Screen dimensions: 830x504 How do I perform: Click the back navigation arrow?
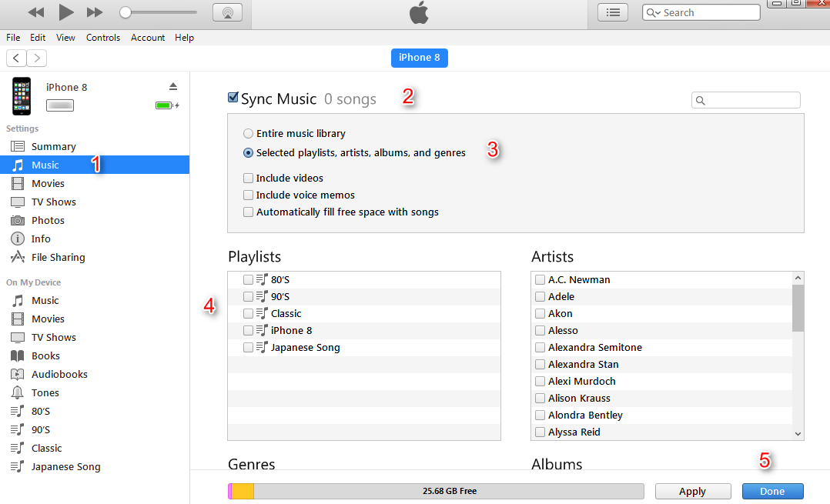16,58
